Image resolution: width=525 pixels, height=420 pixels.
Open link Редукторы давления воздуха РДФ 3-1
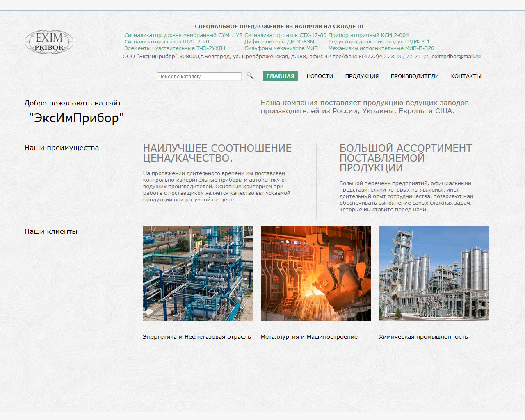(379, 42)
